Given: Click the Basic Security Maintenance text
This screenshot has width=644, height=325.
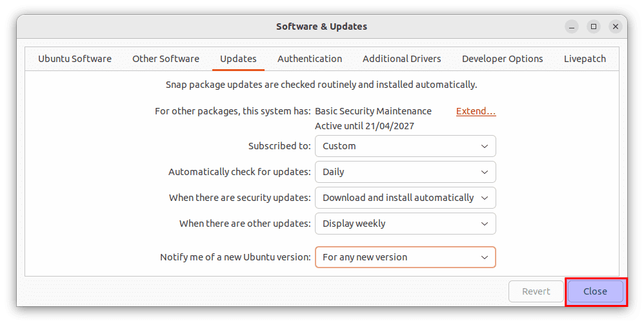Looking at the screenshot, I should pos(373,111).
